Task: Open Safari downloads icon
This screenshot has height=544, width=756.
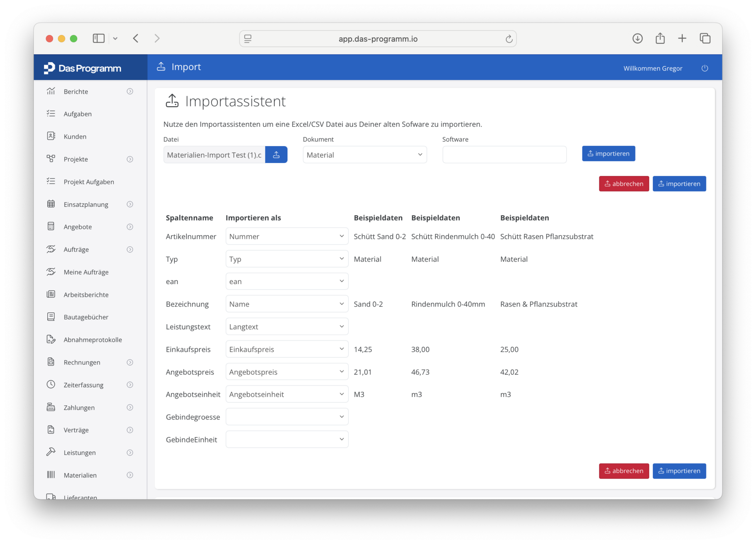Action: 637,38
